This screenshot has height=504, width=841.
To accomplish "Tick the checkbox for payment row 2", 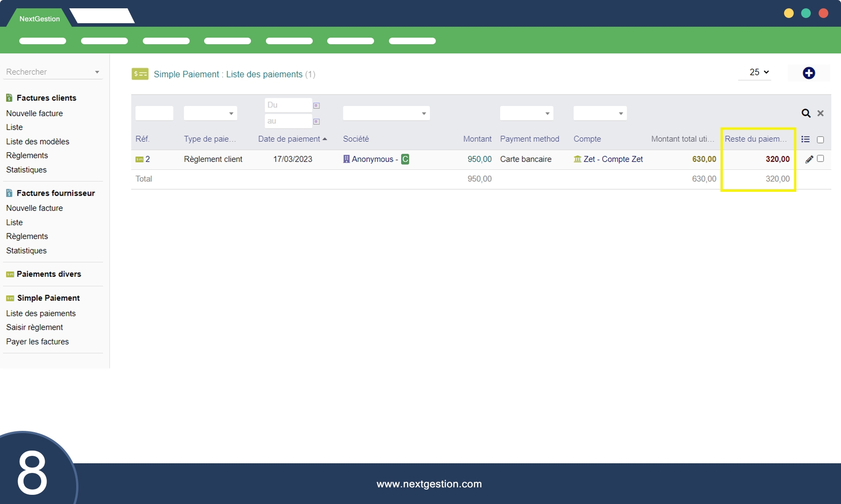I will coord(820,159).
